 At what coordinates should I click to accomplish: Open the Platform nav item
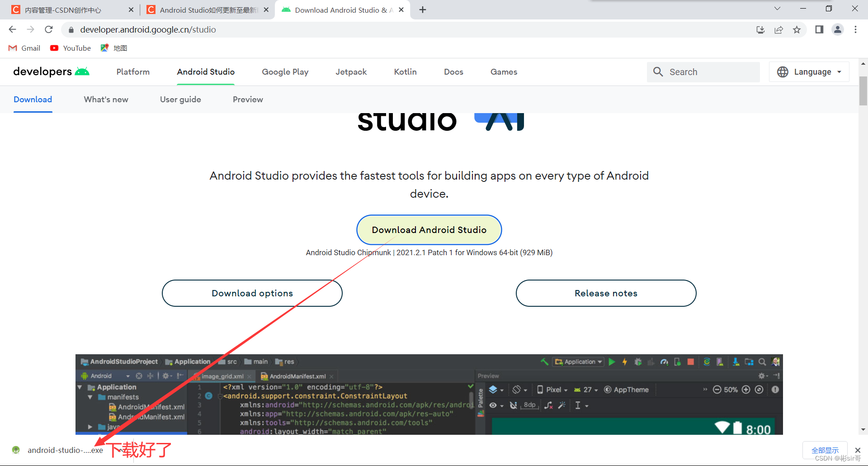(133, 72)
